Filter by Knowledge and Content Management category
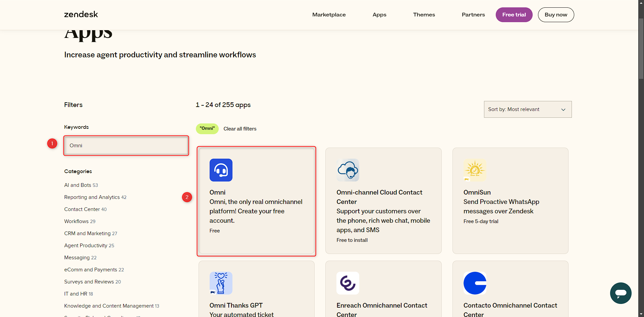This screenshot has height=317, width=644. (112, 306)
